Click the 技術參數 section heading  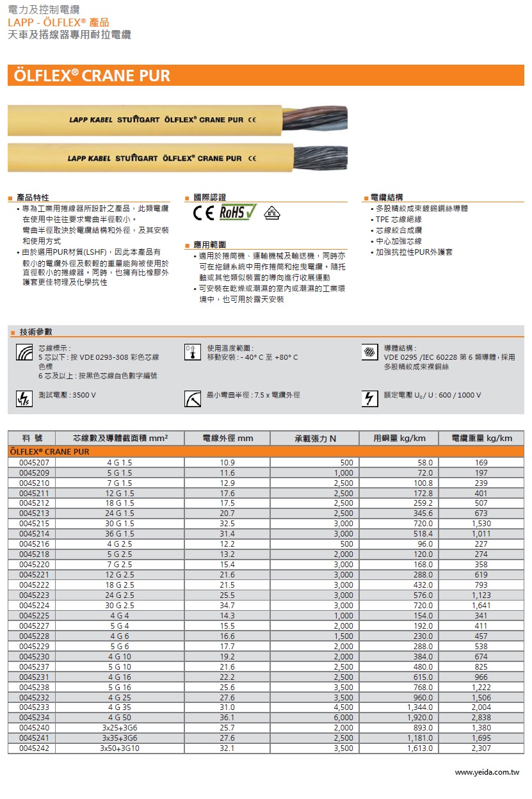click(x=36, y=332)
